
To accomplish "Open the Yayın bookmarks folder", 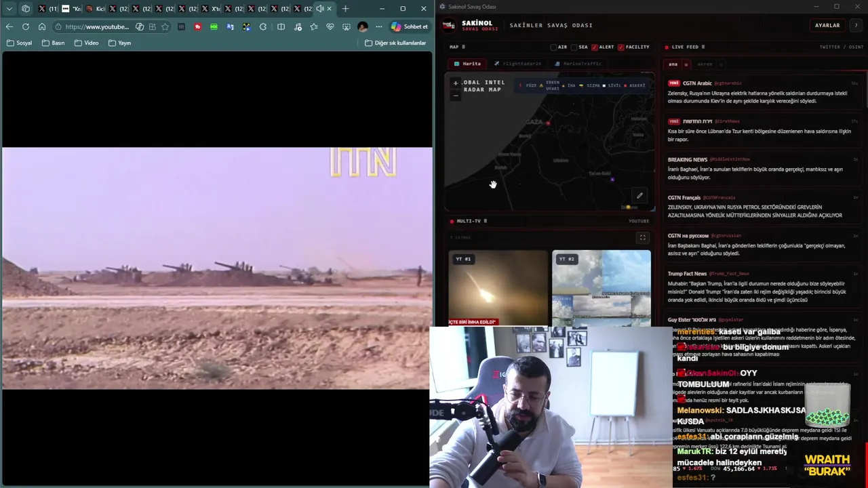I will point(119,43).
